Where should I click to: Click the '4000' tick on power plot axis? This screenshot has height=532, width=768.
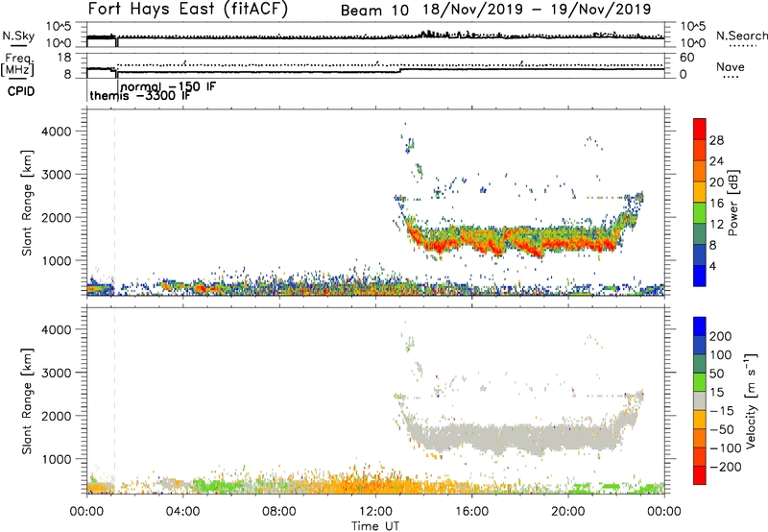click(x=57, y=132)
